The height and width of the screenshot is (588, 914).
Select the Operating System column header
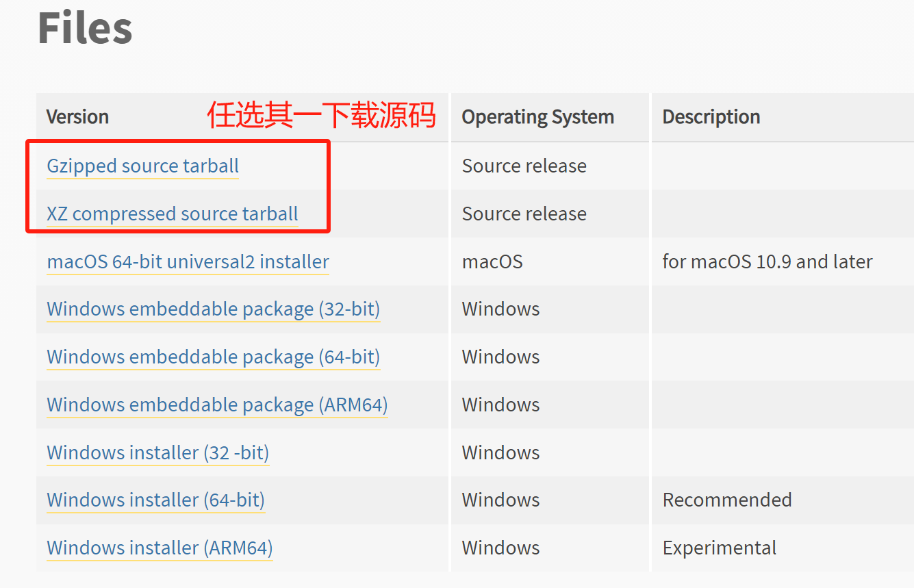(537, 117)
